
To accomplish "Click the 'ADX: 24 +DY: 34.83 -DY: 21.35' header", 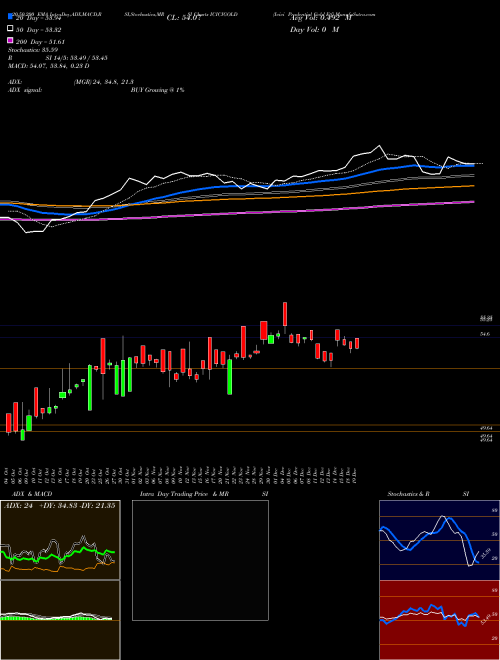I will click(60, 506).
